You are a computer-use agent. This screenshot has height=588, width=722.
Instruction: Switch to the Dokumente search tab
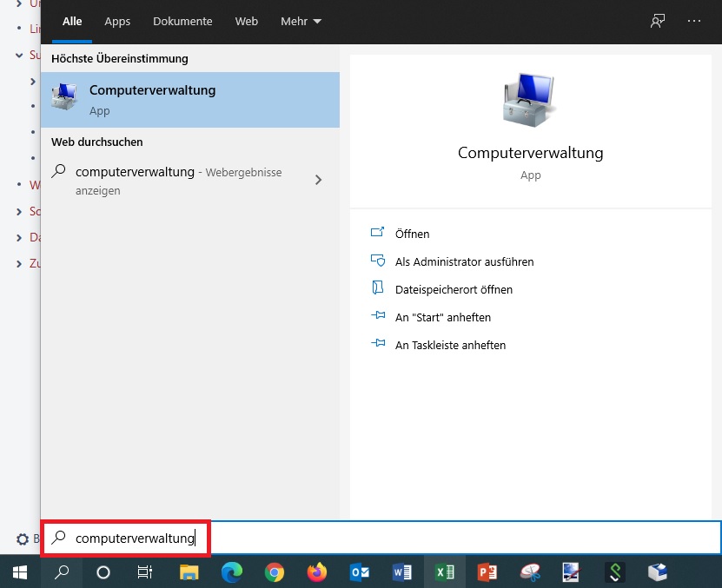click(x=182, y=21)
